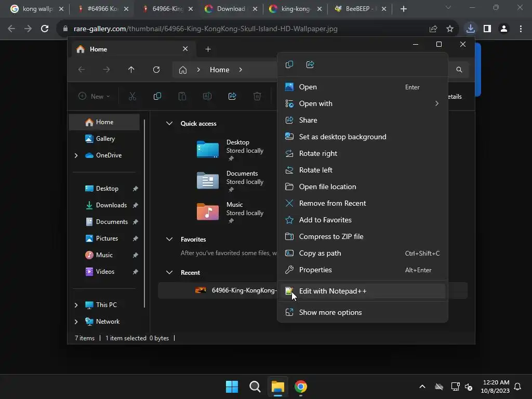Click the Paste toolbar icon in Explorer
The height and width of the screenshot is (399, 532).
click(x=182, y=96)
